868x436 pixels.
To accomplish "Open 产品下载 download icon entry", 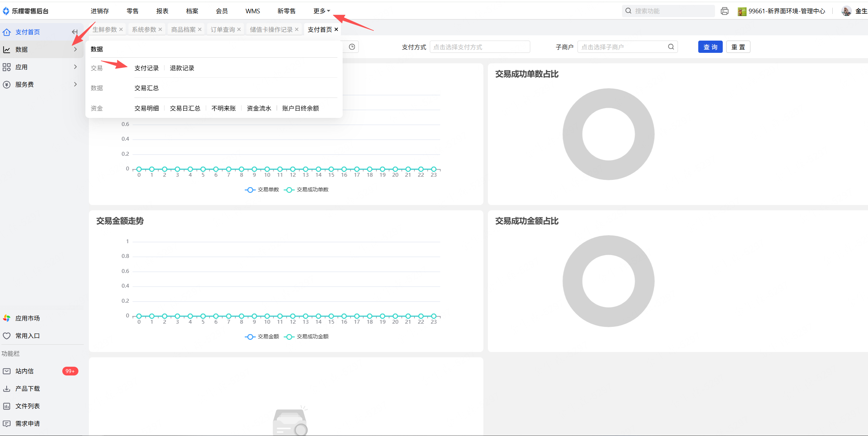I will pyautogui.click(x=7, y=388).
